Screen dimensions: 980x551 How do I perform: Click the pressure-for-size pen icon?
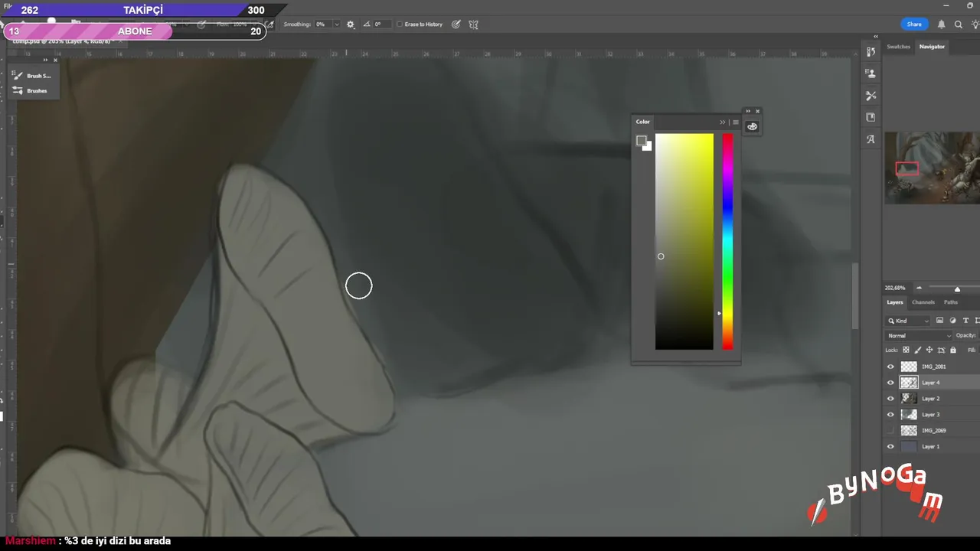[456, 24]
